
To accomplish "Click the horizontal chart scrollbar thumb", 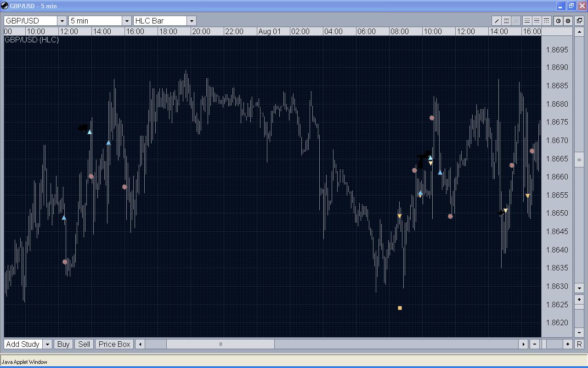I will pos(220,344).
